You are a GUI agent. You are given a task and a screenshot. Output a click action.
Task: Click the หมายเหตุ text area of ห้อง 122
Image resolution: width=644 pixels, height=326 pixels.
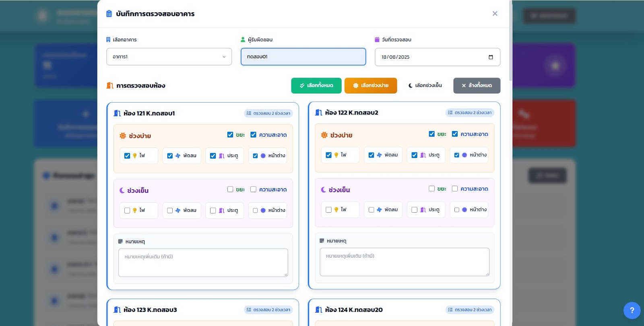(x=405, y=262)
